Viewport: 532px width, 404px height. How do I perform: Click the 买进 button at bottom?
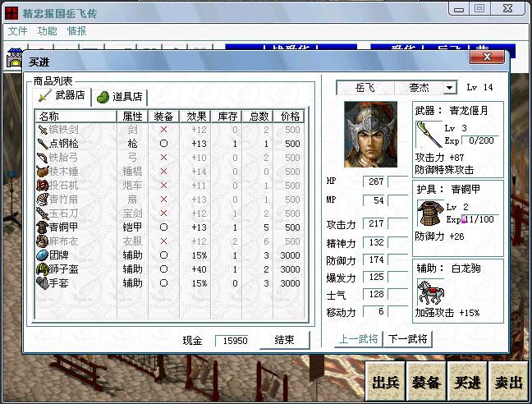coord(467,382)
